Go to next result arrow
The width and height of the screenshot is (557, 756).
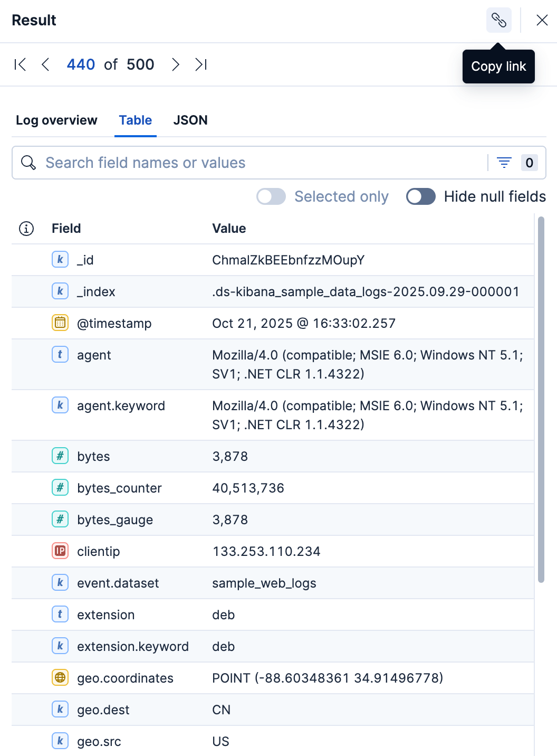click(176, 64)
